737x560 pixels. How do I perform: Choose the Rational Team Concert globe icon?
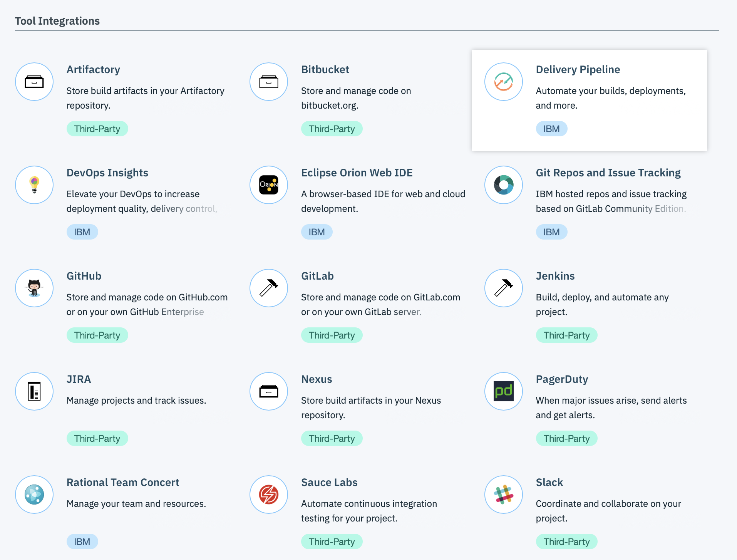pyautogui.click(x=34, y=495)
